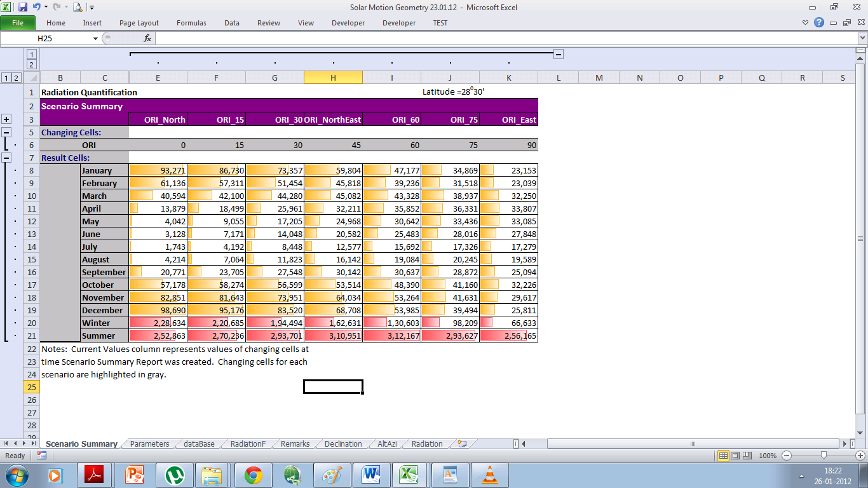
Task: Open the File menu
Action: point(18,23)
